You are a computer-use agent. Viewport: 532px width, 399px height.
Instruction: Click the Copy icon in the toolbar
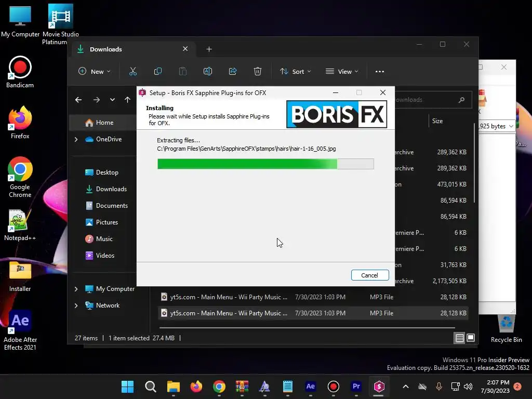pos(158,72)
